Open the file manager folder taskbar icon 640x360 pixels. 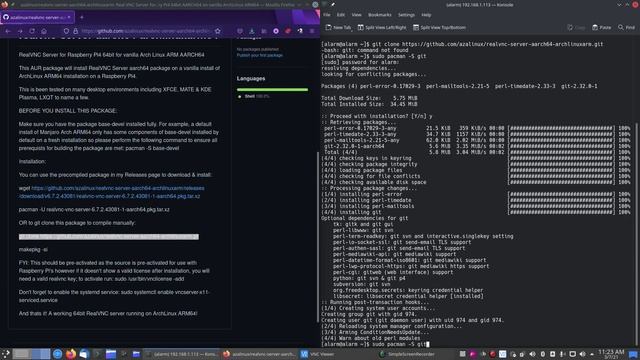click(111, 354)
